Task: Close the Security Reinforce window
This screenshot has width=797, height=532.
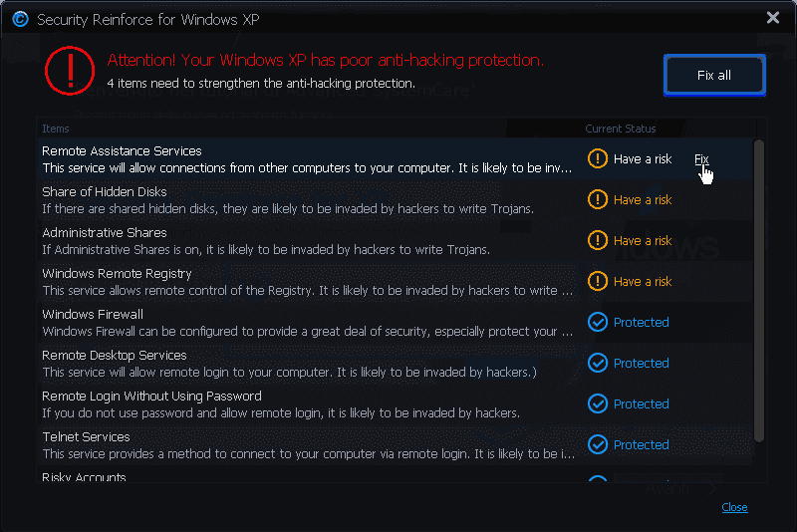Action: coord(773,18)
